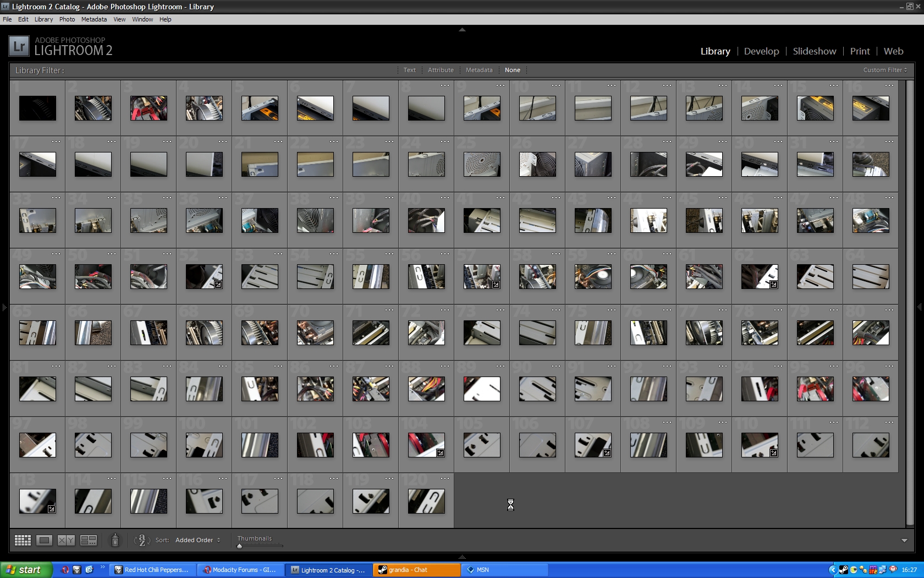Open Compare view (X|Y)
Viewport: 924px width, 578px height.
(66, 540)
